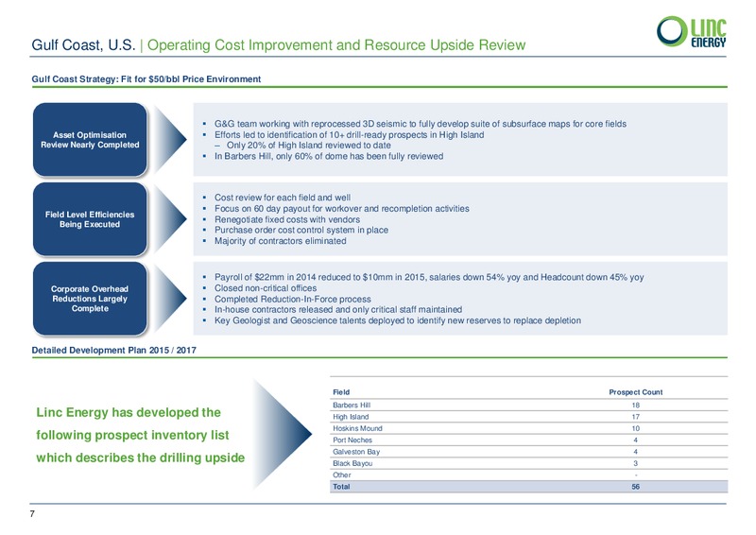This screenshot has height=535, width=756.
Task: Click bullet 'Cost review for each field and well'
Action: 283,198
